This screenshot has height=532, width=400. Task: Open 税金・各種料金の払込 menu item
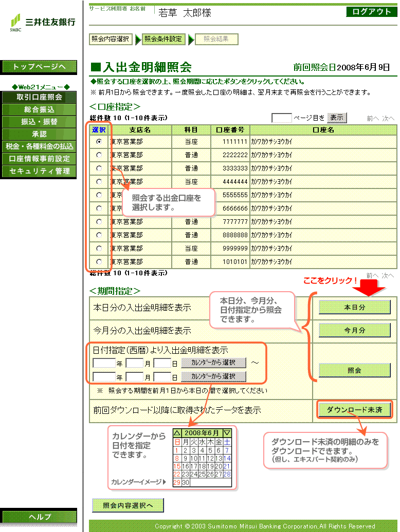click(39, 146)
